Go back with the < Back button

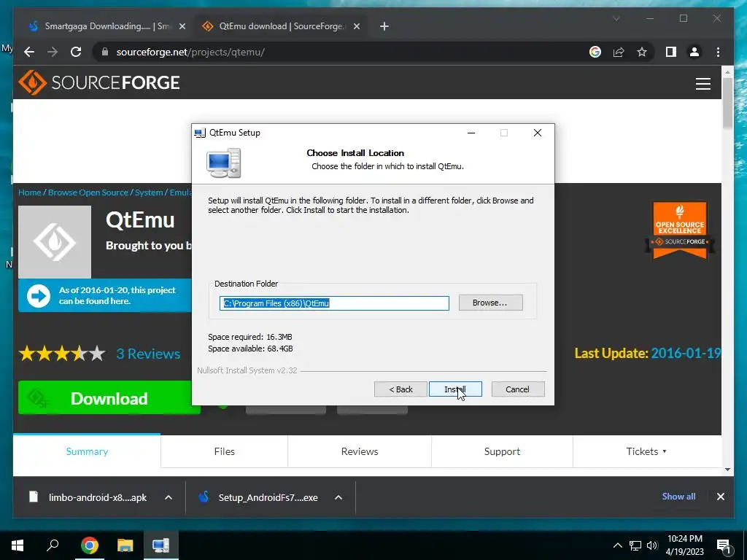point(400,389)
